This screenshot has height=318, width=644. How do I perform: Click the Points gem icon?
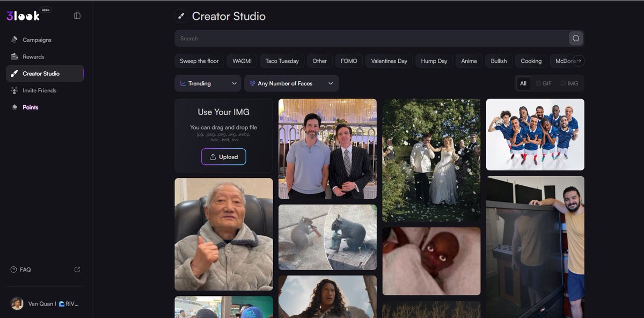[x=14, y=107]
